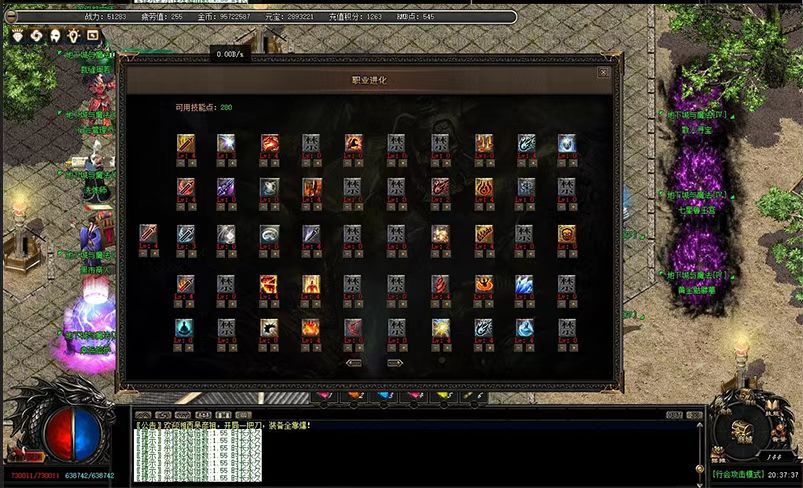Select the teal meditating-figure skill in bottom row
This screenshot has height=488, width=803.
tap(186, 327)
